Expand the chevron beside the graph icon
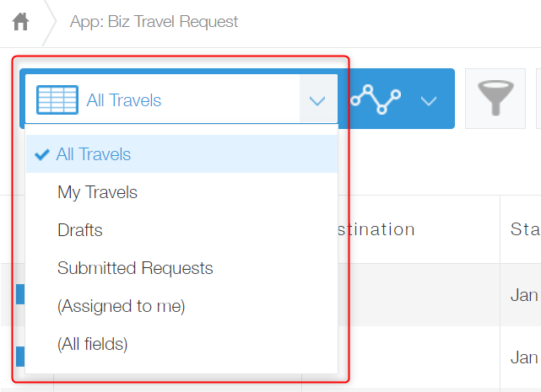This screenshot has height=392, width=541. coord(429,100)
